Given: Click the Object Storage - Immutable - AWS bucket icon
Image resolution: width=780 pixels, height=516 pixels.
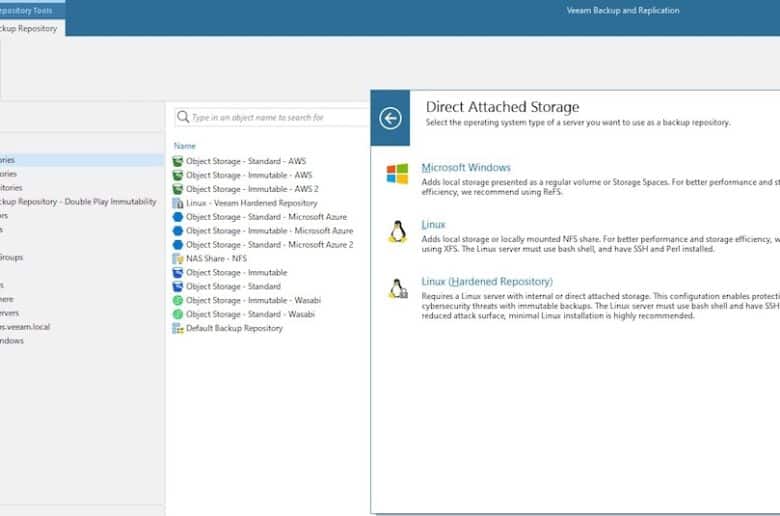Looking at the screenshot, I should click(178, 175).
